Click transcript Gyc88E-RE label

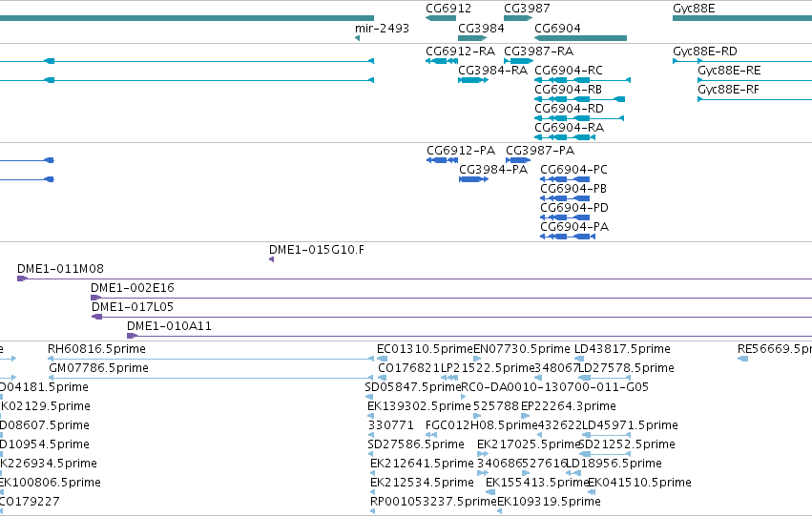[729, 70]
